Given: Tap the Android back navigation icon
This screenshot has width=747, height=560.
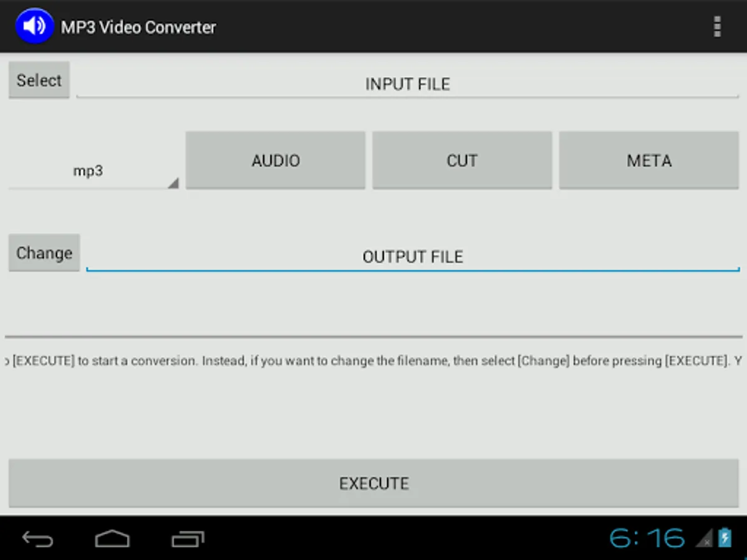Looking at the screenshot, I should 37,538.
